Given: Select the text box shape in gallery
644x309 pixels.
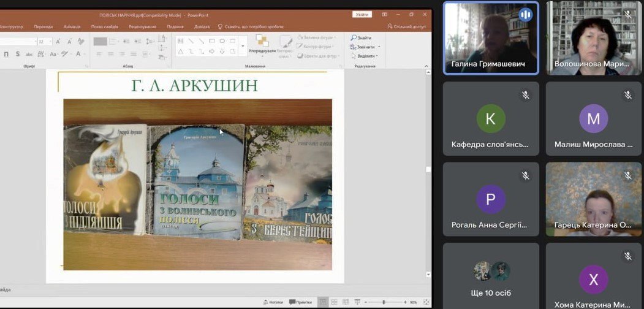Looking at the screenshot, I should tap(180, 41).
